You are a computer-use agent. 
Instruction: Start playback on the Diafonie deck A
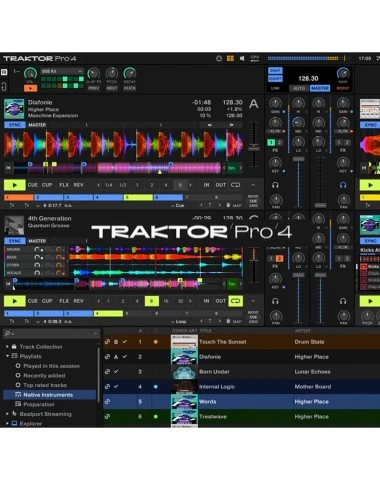15,185
